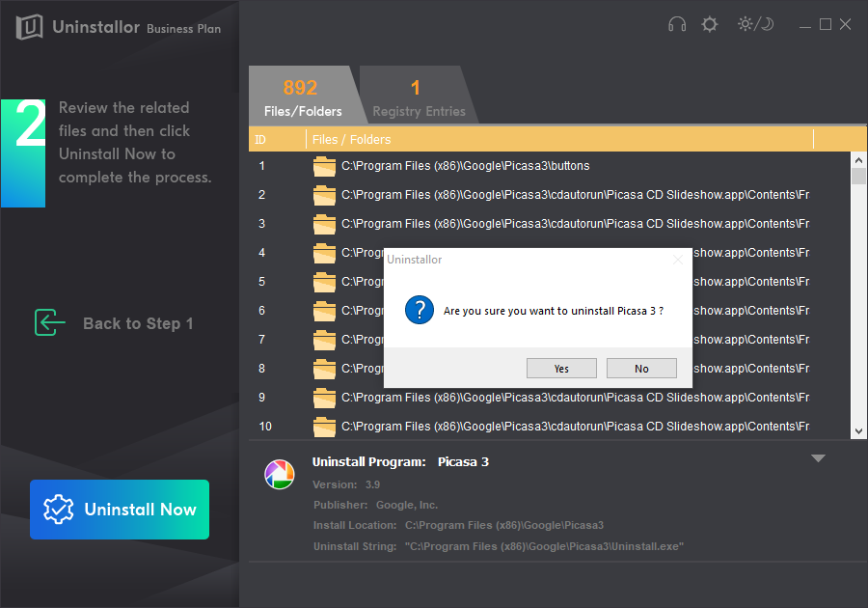Click folder icon in row 4

(x=324, y=253)
